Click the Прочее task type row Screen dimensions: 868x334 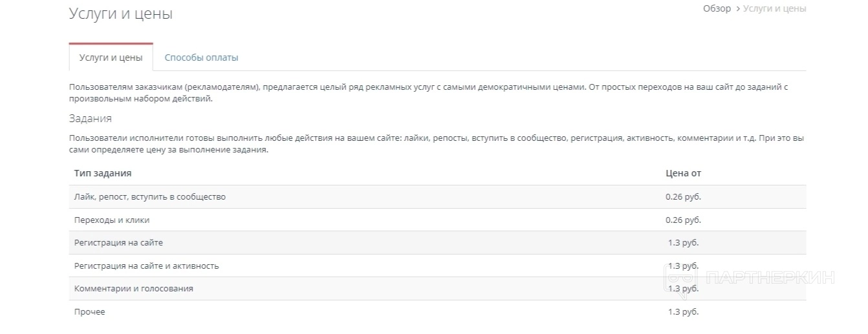(90, 311)
